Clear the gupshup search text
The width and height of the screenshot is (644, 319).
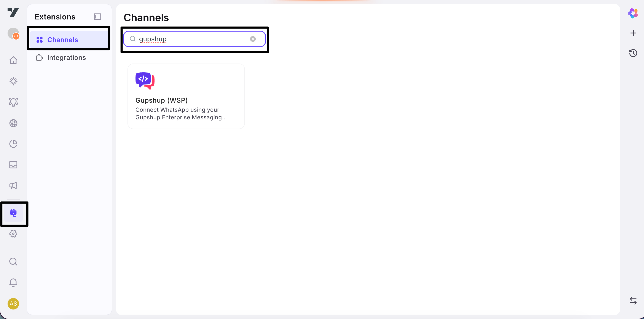coord(253,39)
